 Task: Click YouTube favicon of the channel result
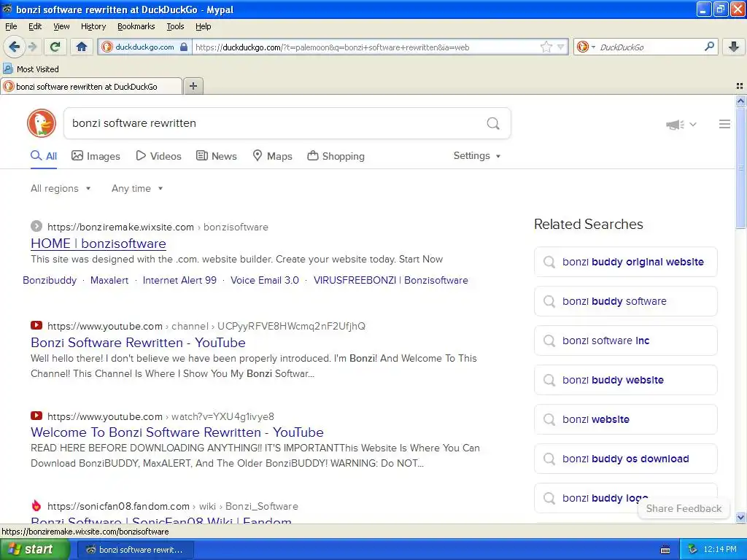[x=36, y=326]
